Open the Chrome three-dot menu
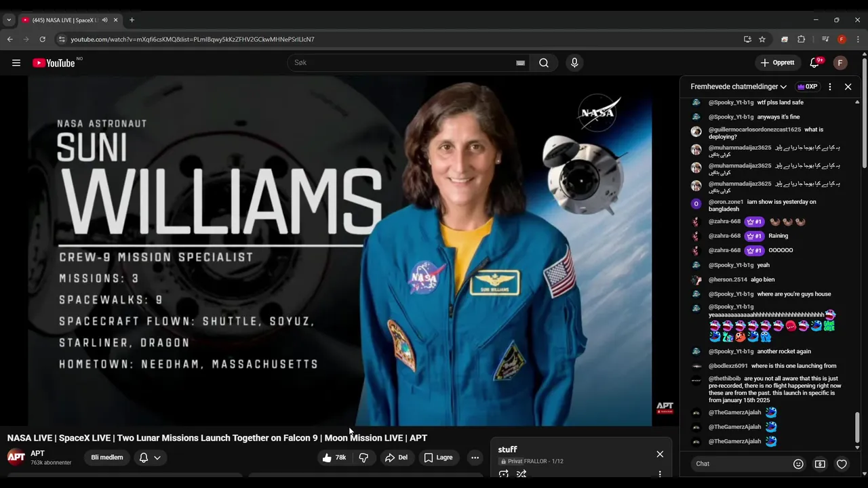 858,39
